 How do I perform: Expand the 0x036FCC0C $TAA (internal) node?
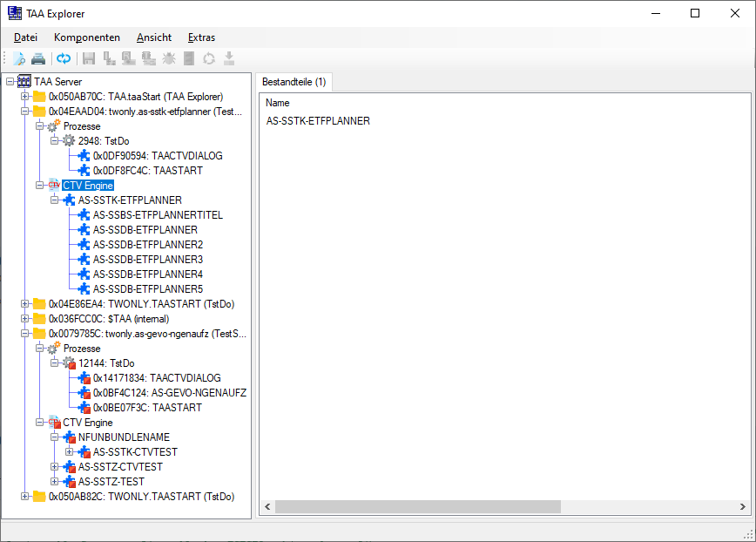tap(25, 319)
